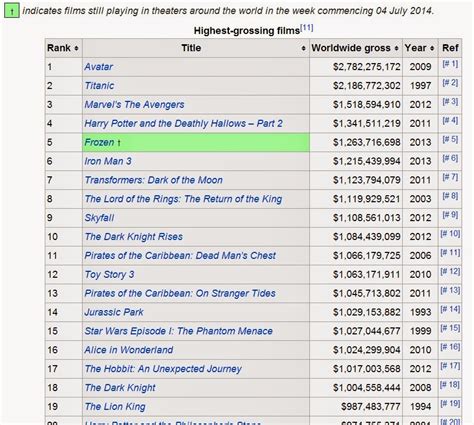Select Toy Story 3 gross $1,063,171,911
The image size is (474, 425).
[x=367, y=275]
